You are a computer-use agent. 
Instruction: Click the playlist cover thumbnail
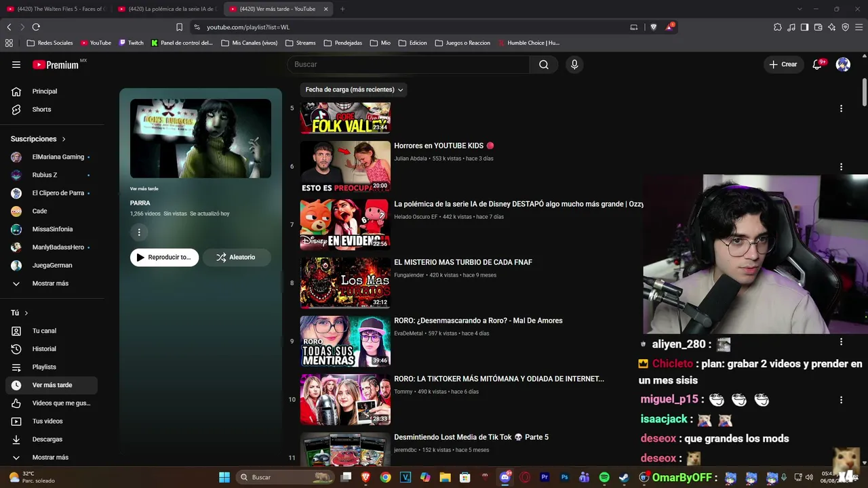pyautogui.click(x=201, y=138)
